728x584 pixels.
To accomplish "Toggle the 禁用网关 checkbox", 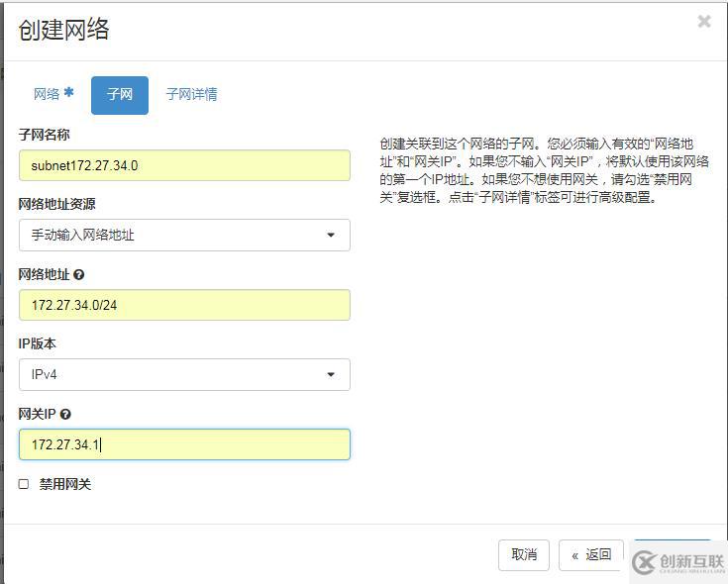I will point(24,484).
